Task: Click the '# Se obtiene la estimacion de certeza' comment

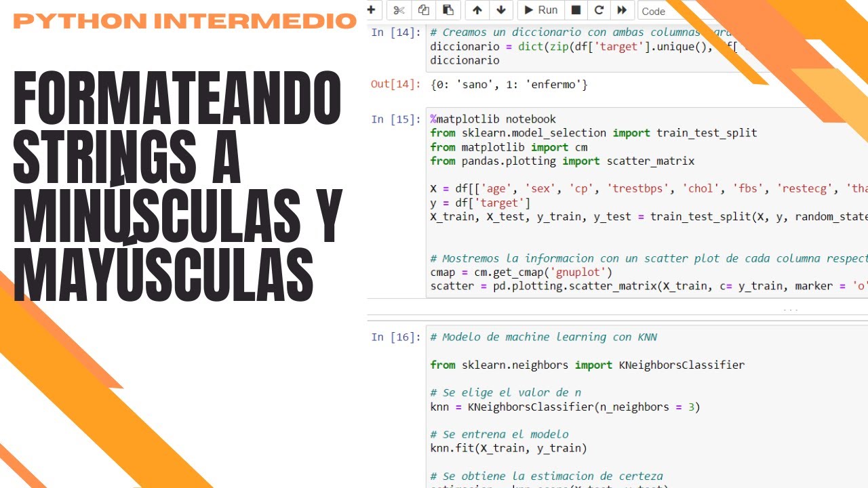Action: point(547,476)
